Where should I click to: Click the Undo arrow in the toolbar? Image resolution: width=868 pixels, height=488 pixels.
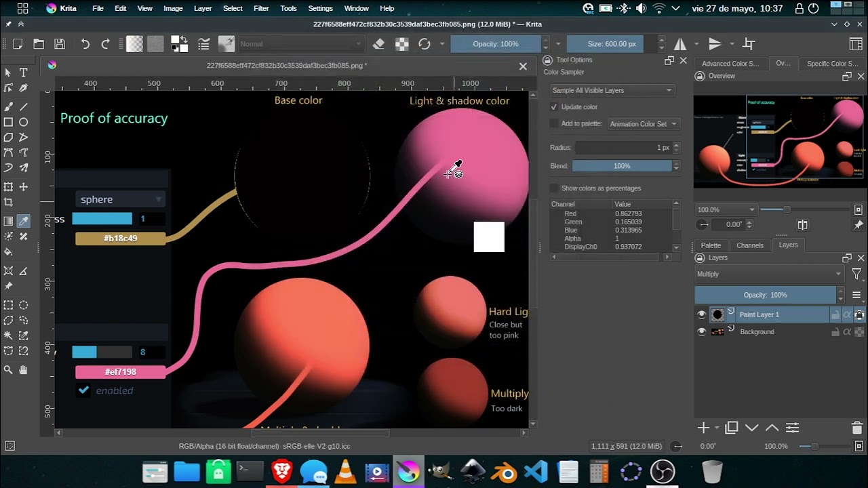85,44
